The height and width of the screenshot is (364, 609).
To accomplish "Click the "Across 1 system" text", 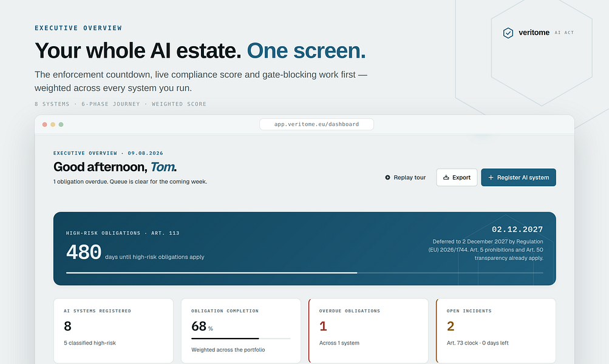I will tap(339, 343).
